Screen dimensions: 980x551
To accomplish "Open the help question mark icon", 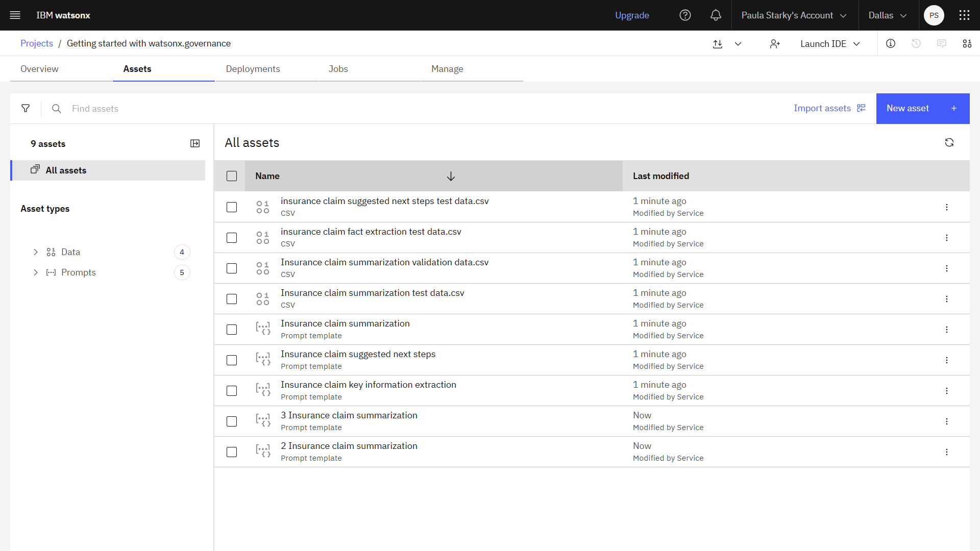I will (685, 15).
